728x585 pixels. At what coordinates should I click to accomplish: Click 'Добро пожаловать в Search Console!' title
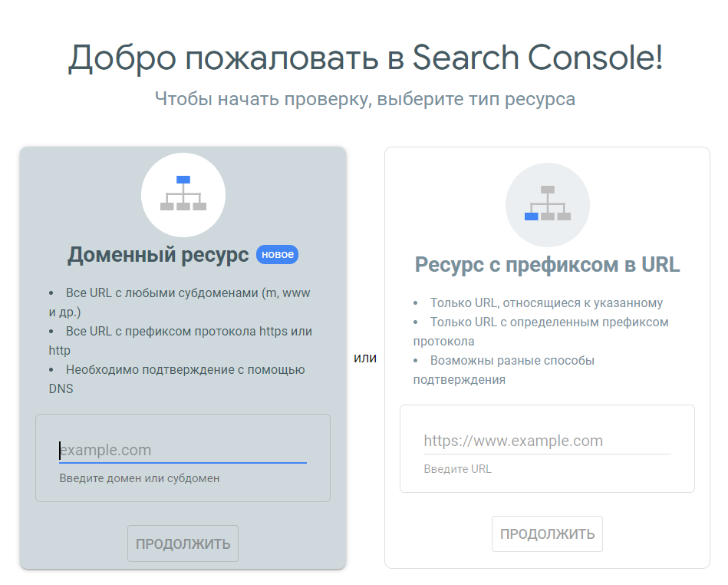(x=365, y=58)
